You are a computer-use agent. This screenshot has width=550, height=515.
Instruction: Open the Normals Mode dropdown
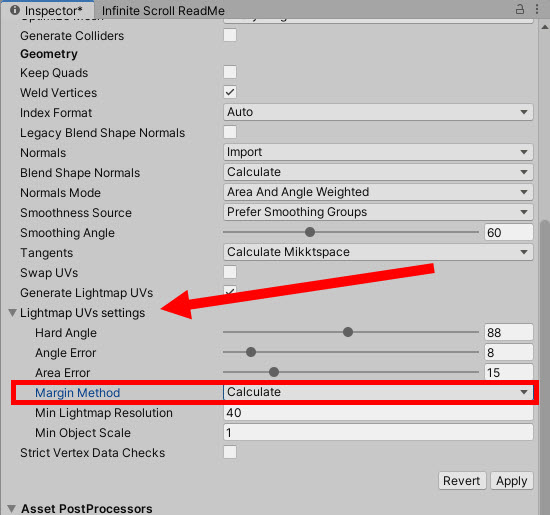(378, 192)
